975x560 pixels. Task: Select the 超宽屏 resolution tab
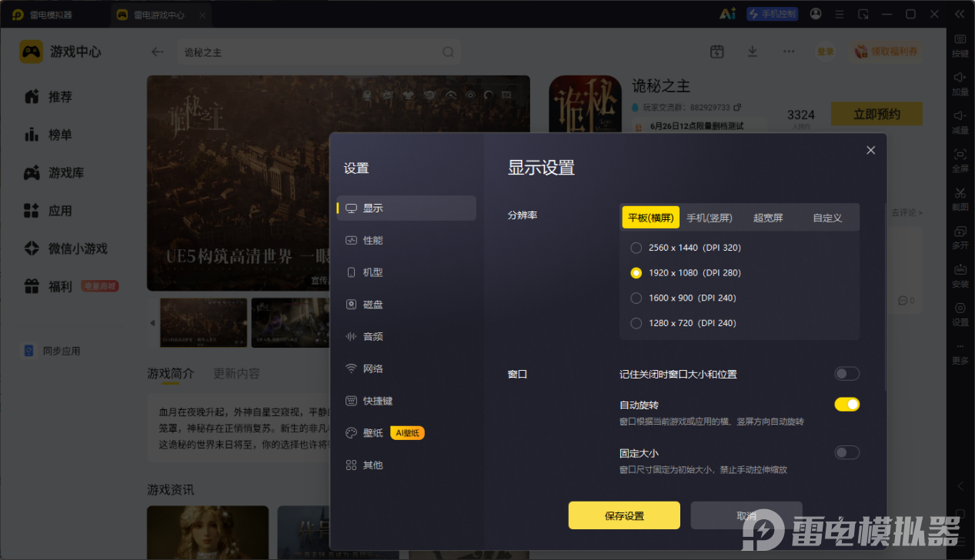(x=768, y=218)
